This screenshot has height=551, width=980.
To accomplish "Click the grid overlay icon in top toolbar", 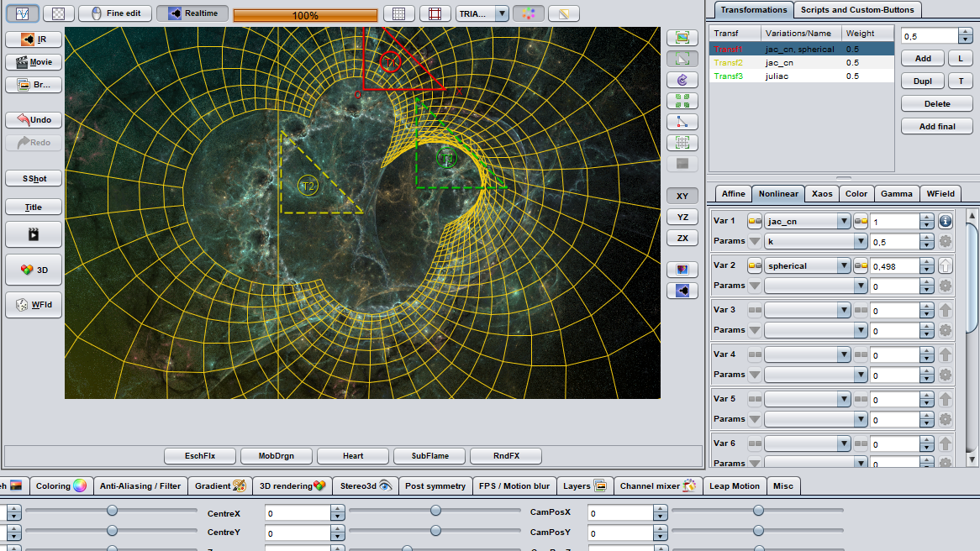I will point(399,13).
